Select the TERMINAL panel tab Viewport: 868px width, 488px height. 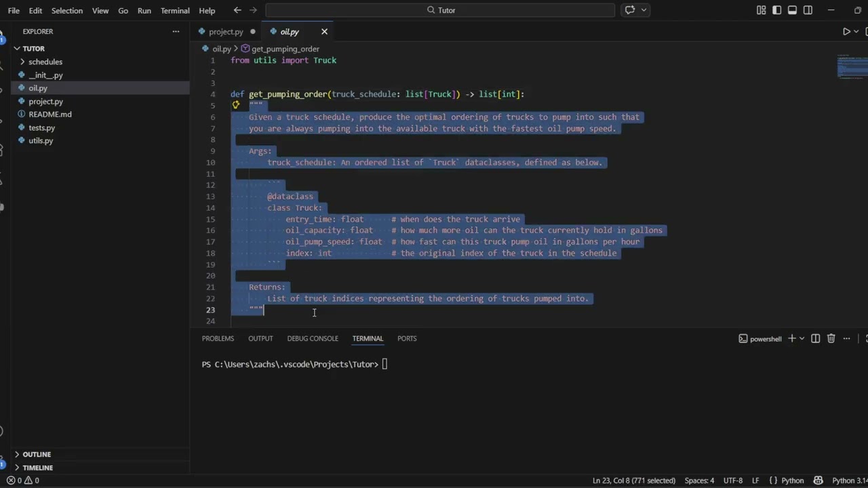point(368,338)
